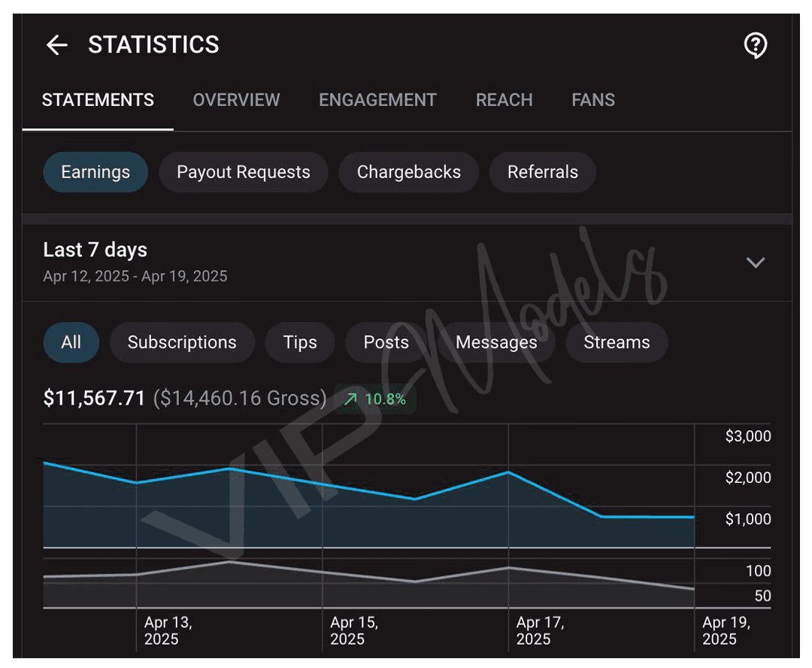
Task: Click the 10.8% growth badge
Action: pyautogui.click(x=375, y=399)
